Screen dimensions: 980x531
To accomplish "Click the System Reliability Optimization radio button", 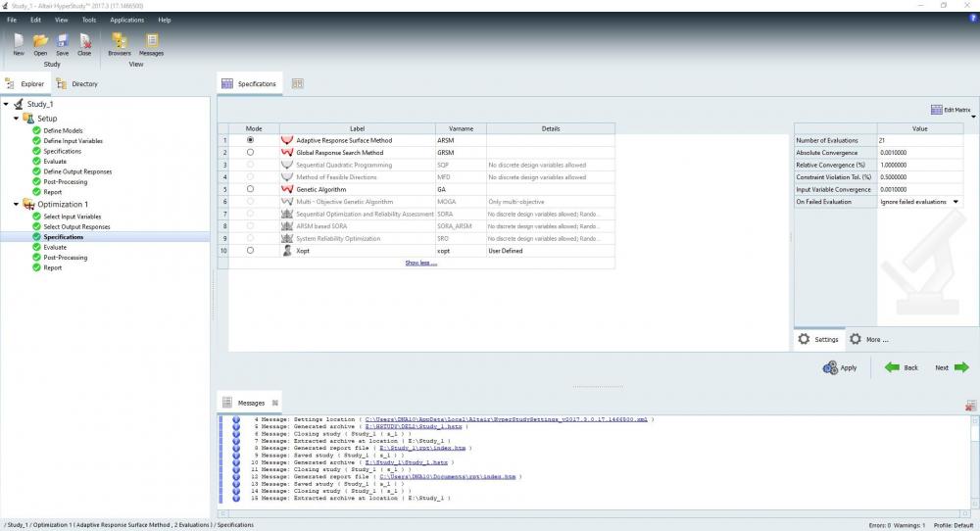I will 250,238.
